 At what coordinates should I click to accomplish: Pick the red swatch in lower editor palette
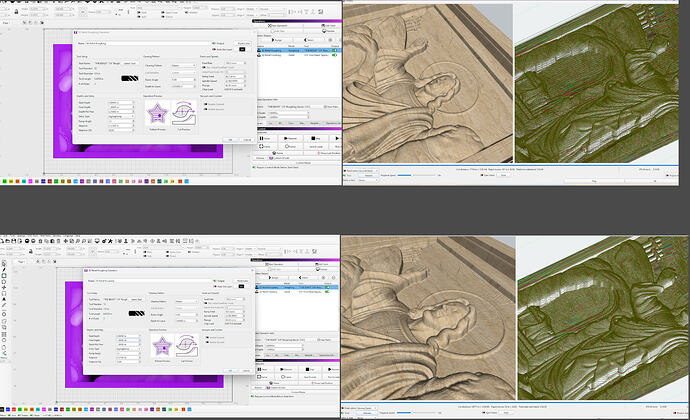click(x=14, y=409)
